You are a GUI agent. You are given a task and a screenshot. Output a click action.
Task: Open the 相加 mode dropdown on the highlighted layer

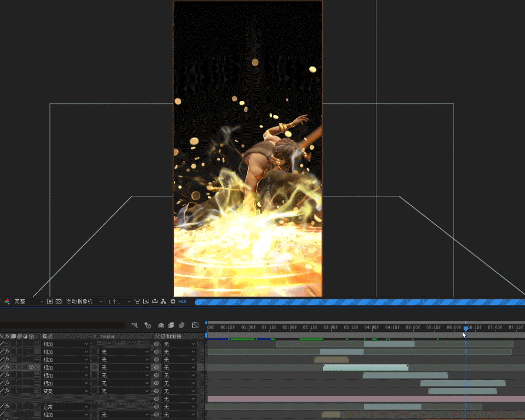tap(66, 367)
